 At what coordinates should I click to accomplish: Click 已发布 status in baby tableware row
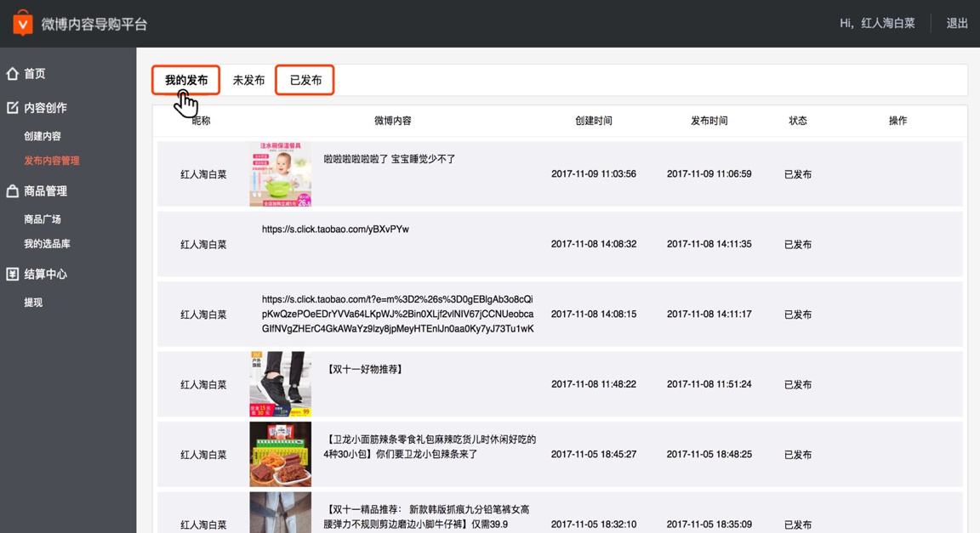tap(797, 174)
